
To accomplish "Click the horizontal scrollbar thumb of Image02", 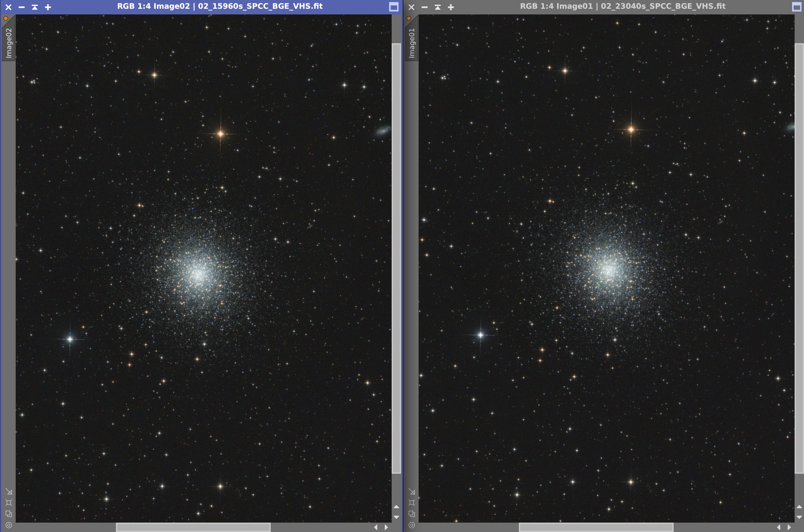I will click(x=193, y=527).
